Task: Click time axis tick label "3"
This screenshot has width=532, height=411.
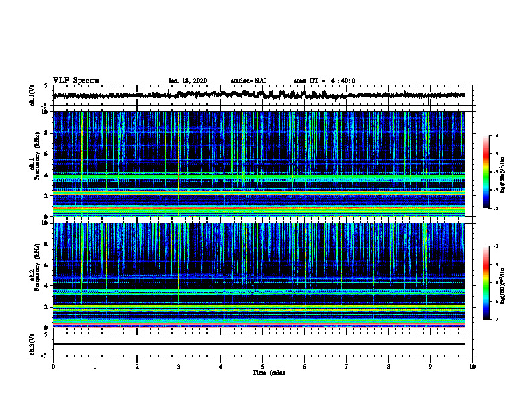Action: (179, 367)
